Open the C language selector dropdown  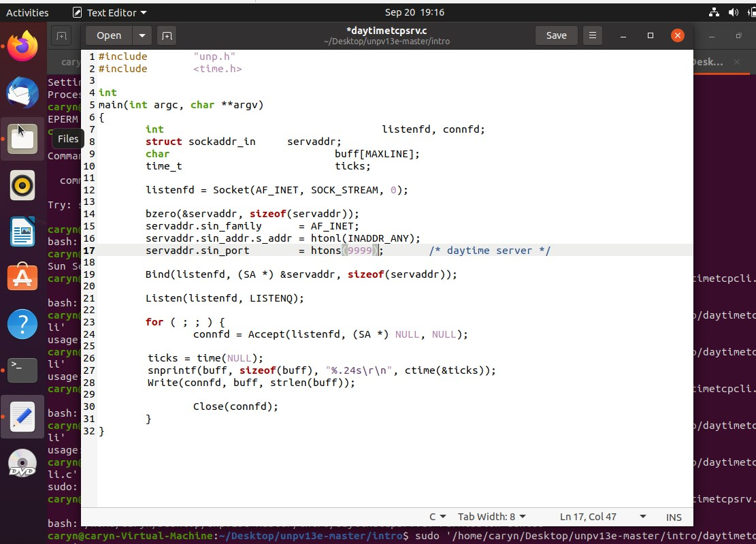click(x=437, y=517)
